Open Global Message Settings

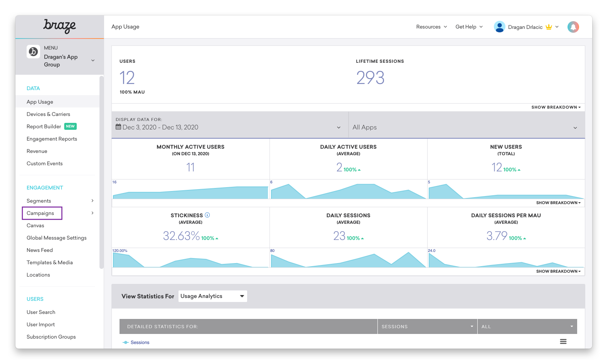pyautogui.click(x=56, y=238)
